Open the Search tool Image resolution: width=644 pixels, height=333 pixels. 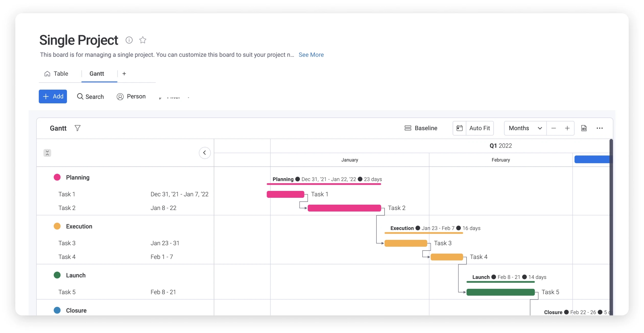pyautogui.click(x=91, y=96)
